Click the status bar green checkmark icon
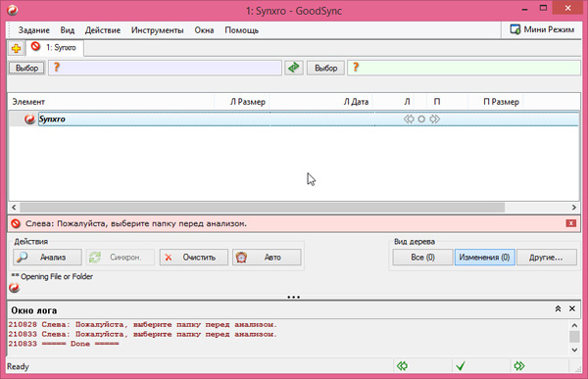The image size is (588, 379). point(461,366)
